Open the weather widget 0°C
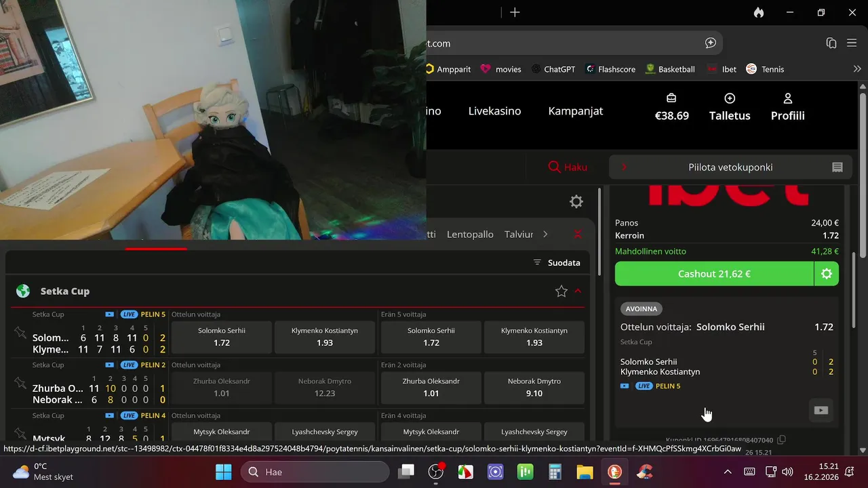The image size is (868, 488). coord(42,472)
